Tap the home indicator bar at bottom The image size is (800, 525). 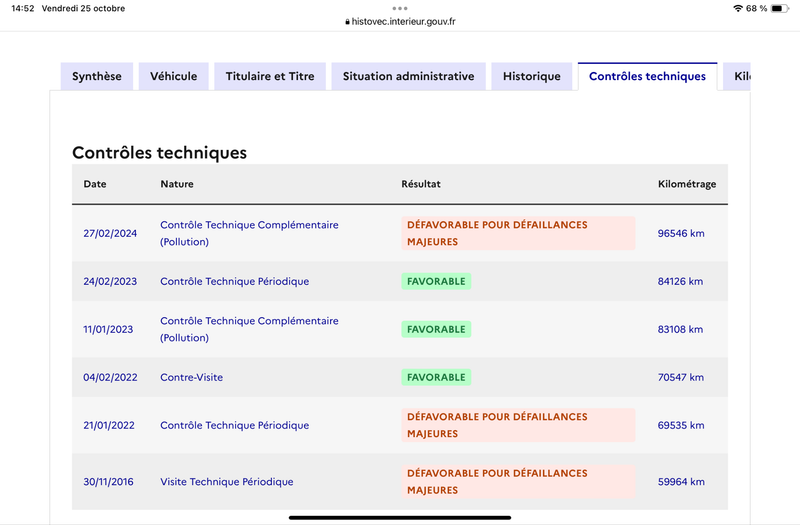[x=400, y=518]
